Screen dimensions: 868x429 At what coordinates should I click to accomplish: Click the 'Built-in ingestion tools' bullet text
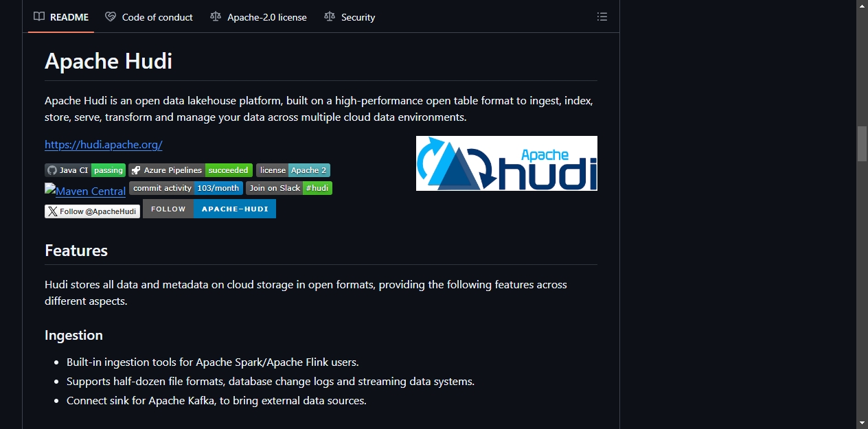point(213,362)
